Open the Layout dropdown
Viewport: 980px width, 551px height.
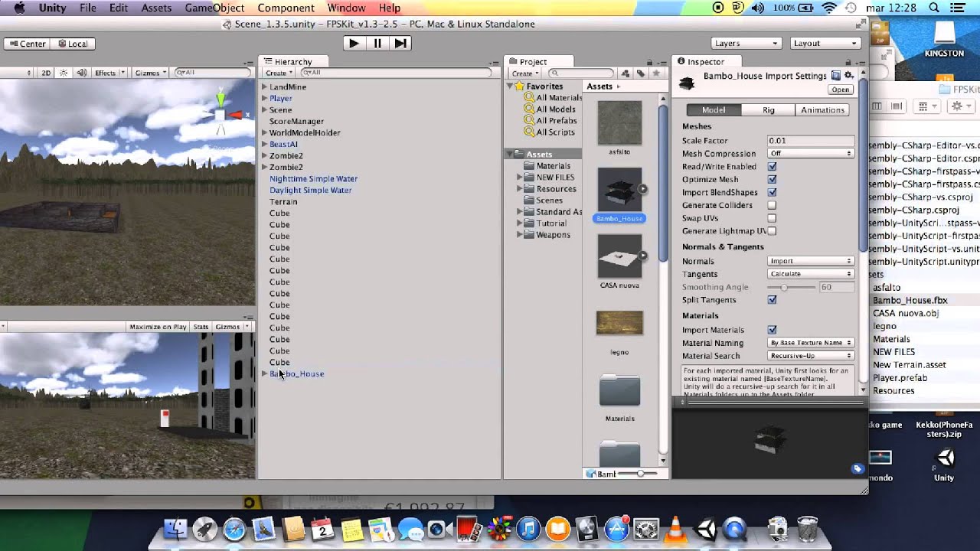coord(825,44)
